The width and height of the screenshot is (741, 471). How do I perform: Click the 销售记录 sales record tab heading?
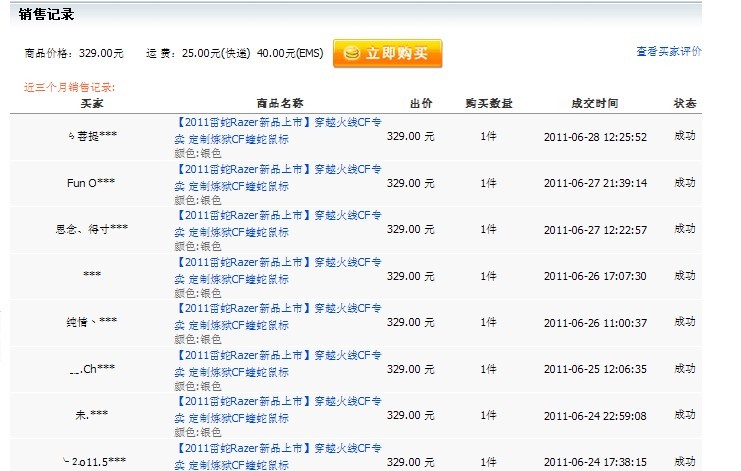[x=46, y=15]
